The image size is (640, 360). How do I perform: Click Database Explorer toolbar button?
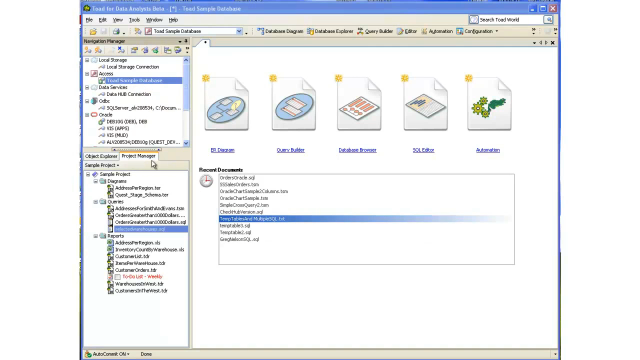click(x=330, y=31)
